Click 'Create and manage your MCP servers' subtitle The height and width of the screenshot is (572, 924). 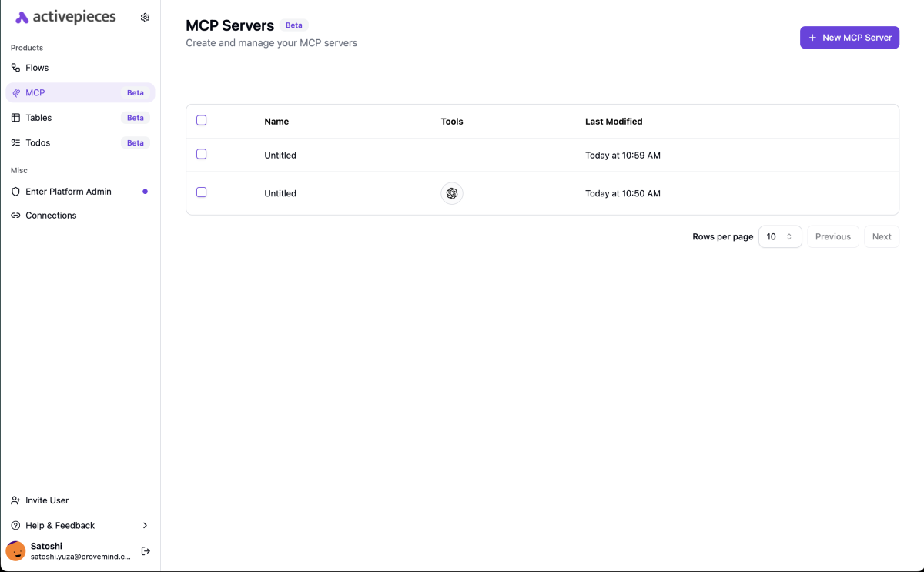point(272,43)
